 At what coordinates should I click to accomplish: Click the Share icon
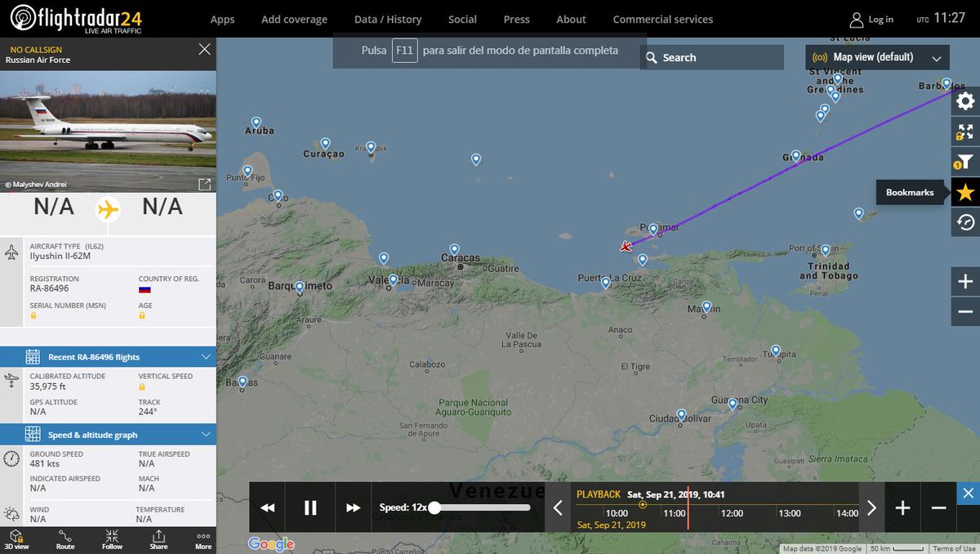tap(158, 539)
